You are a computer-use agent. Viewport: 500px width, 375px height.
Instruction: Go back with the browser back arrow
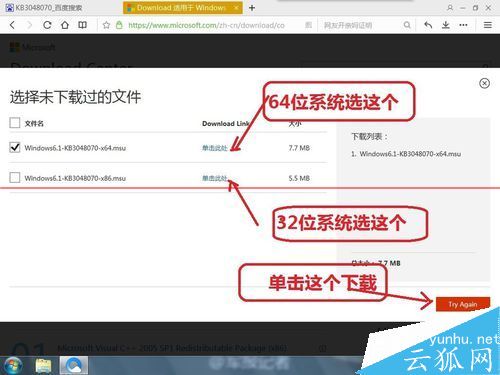12,25
